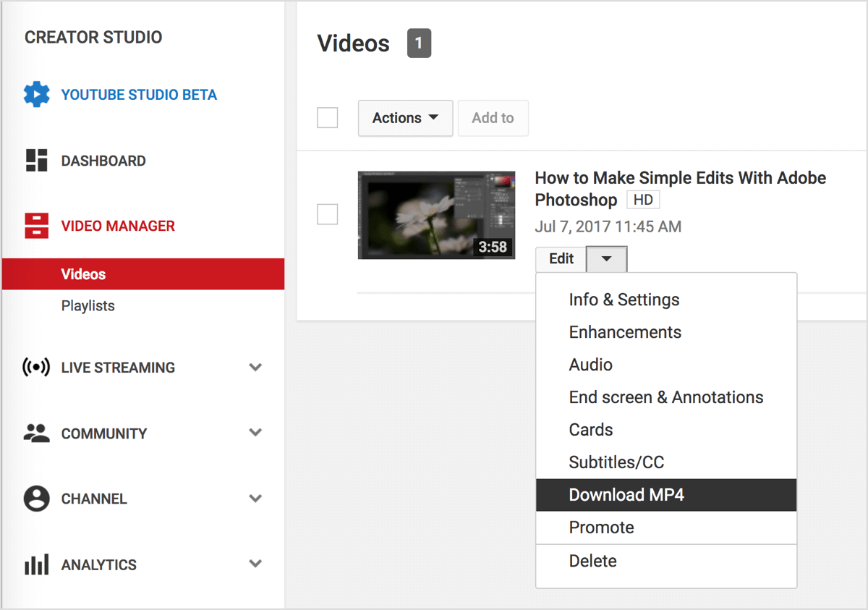The image size is (868, 610).
Task: Click the Community people icon
Action: pyautogui.click(x=37, y=433)
